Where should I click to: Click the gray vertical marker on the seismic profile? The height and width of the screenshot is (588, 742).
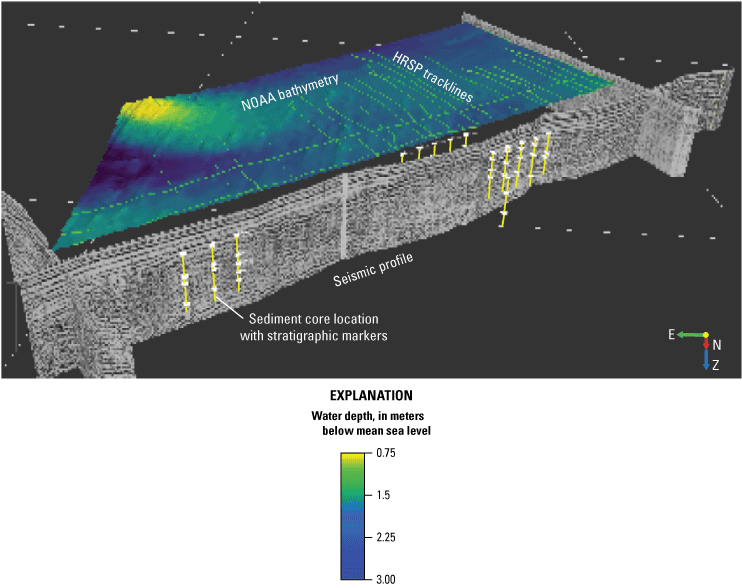coord(345,216)
